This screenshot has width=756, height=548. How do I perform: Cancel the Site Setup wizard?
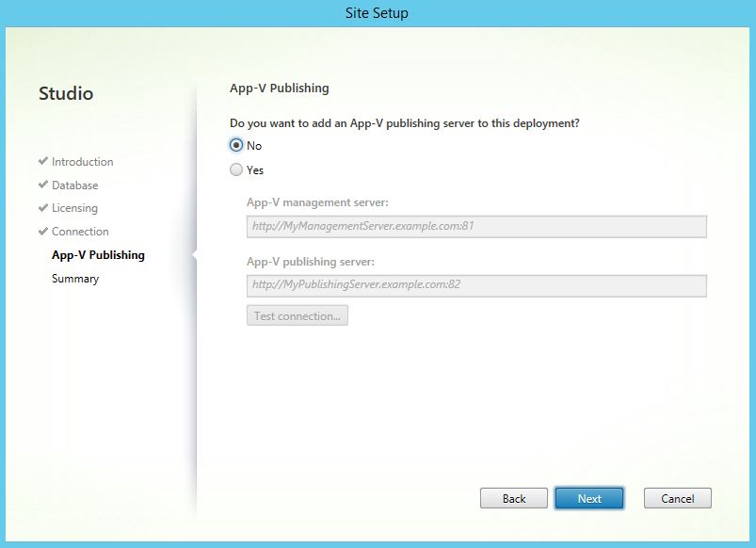pyautogui.click(x=677, y=498)
